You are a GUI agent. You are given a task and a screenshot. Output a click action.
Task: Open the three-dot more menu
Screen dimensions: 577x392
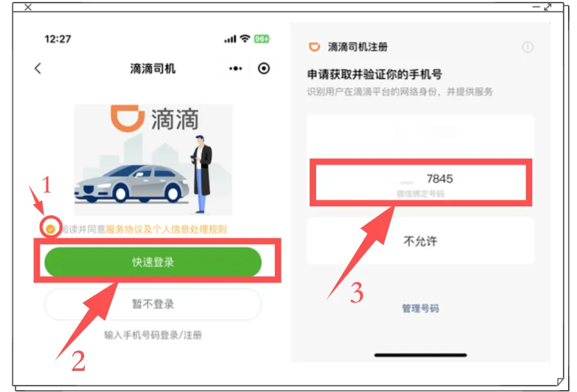click(235, 69)
